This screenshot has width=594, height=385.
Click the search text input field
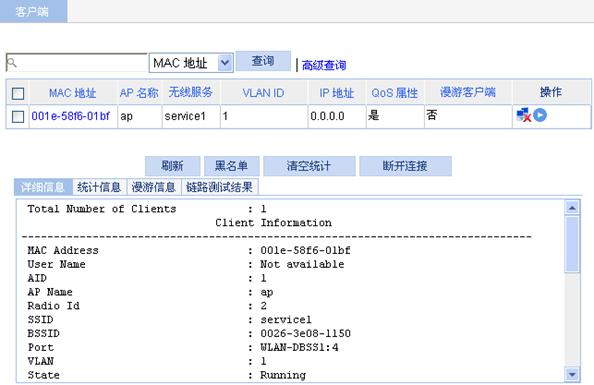[x=77, y=63]
